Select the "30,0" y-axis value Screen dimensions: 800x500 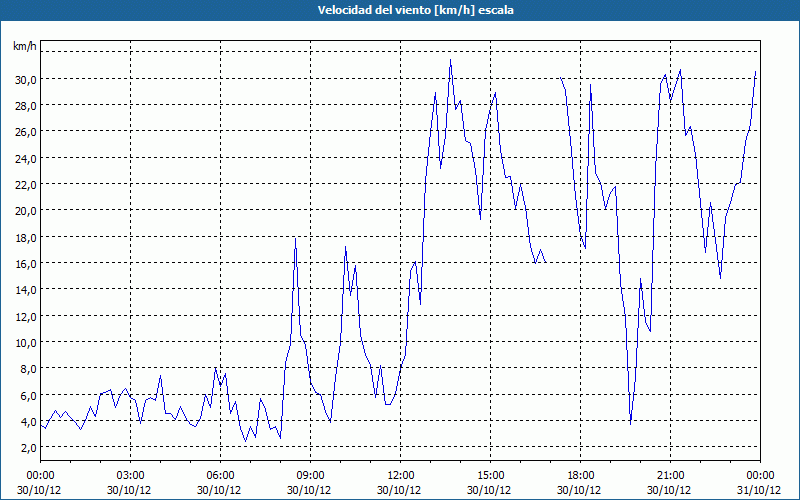(25, 79)
